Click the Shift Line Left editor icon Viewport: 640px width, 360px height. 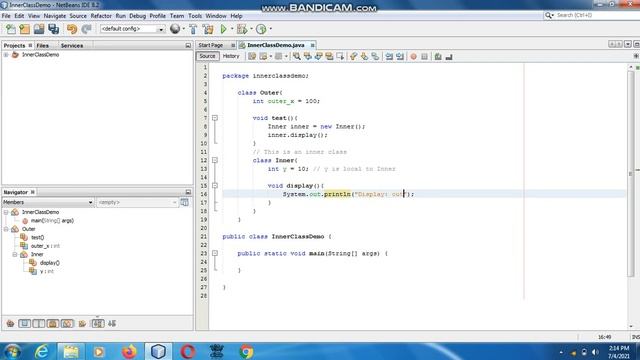(389, 56)
